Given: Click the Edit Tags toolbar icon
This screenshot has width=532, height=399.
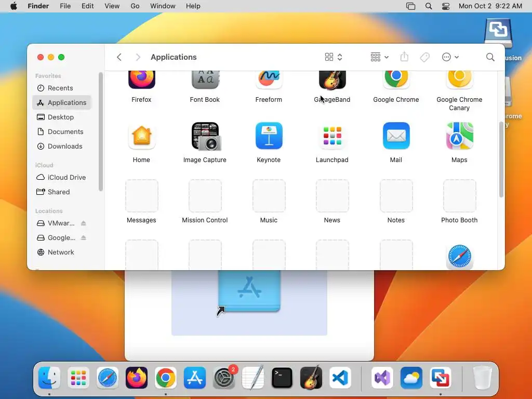Looking at the screenshot, I should [424, 57].
